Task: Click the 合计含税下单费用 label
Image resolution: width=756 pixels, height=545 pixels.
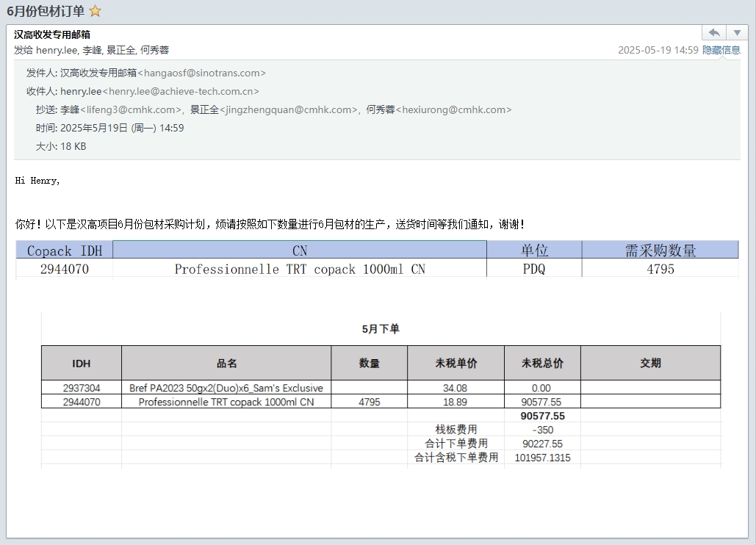Action: (456, 458)
